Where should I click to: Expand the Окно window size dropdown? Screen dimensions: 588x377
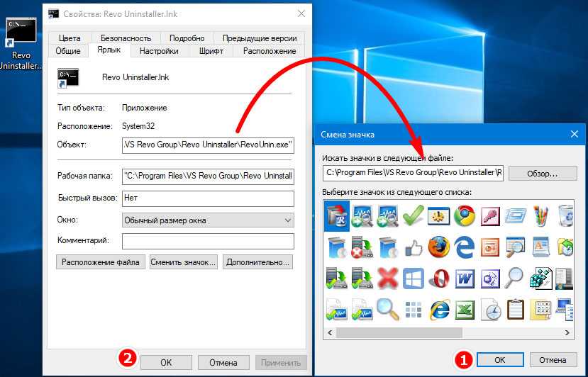coord(208,220)
